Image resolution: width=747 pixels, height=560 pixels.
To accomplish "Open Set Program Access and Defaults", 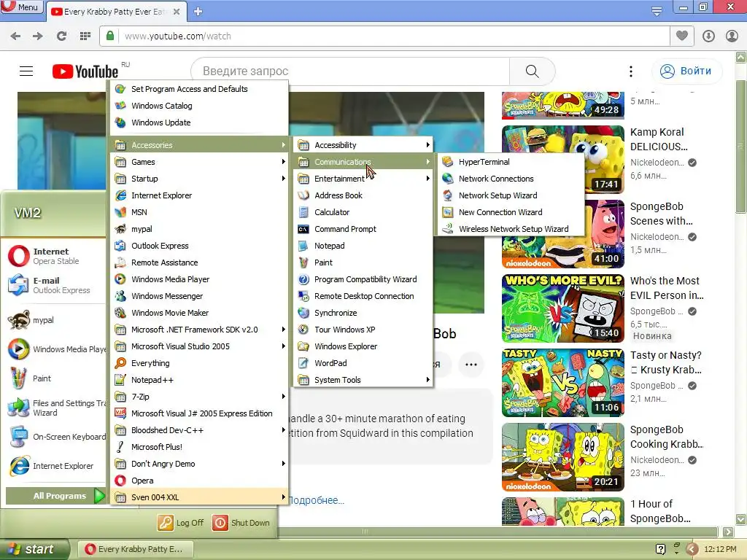I will 199,89.
